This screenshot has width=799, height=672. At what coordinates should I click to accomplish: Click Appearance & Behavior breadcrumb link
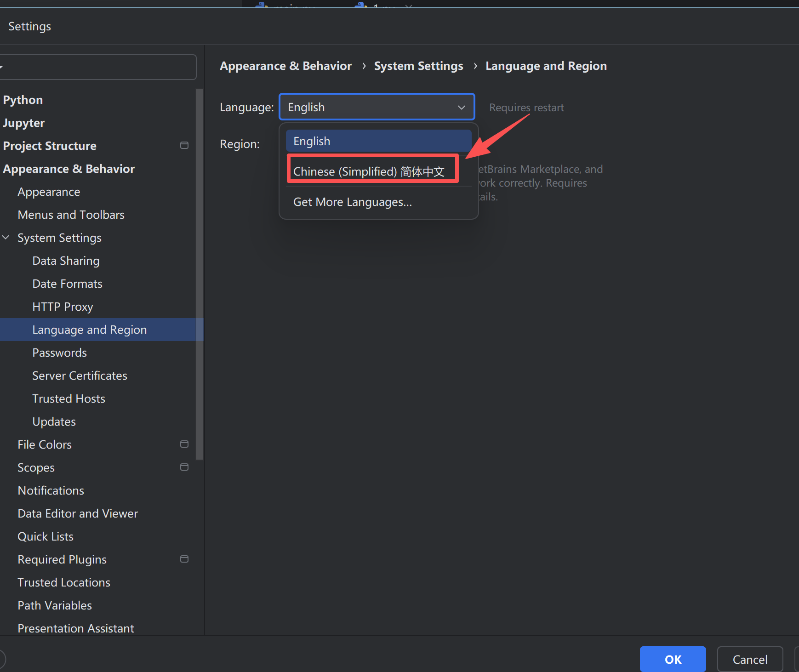(285, 66)
